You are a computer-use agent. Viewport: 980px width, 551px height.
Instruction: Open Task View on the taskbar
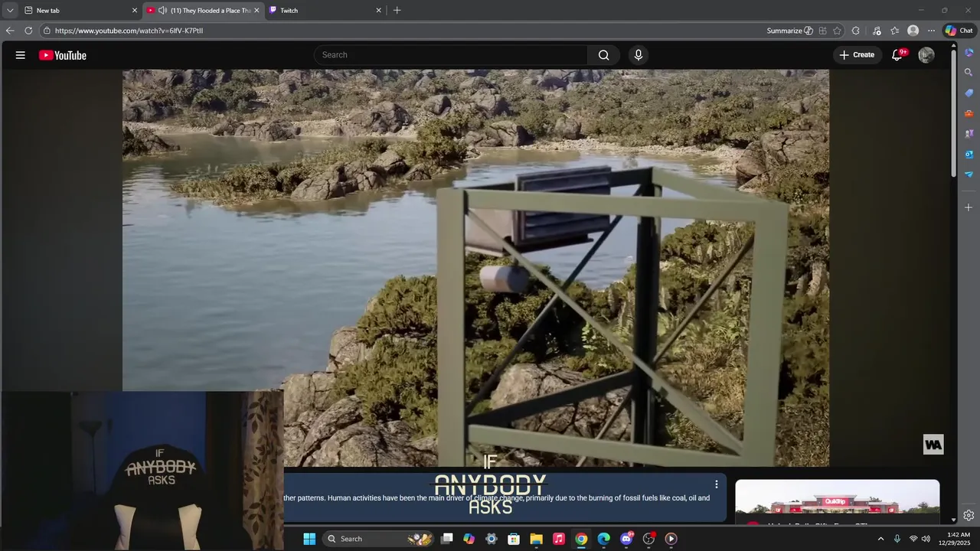pos(447,539)
